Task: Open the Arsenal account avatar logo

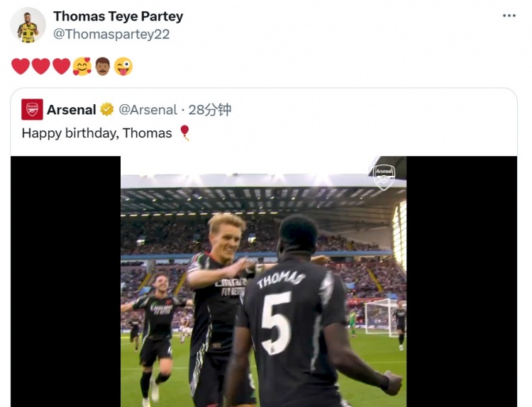Action: [32, 109]
